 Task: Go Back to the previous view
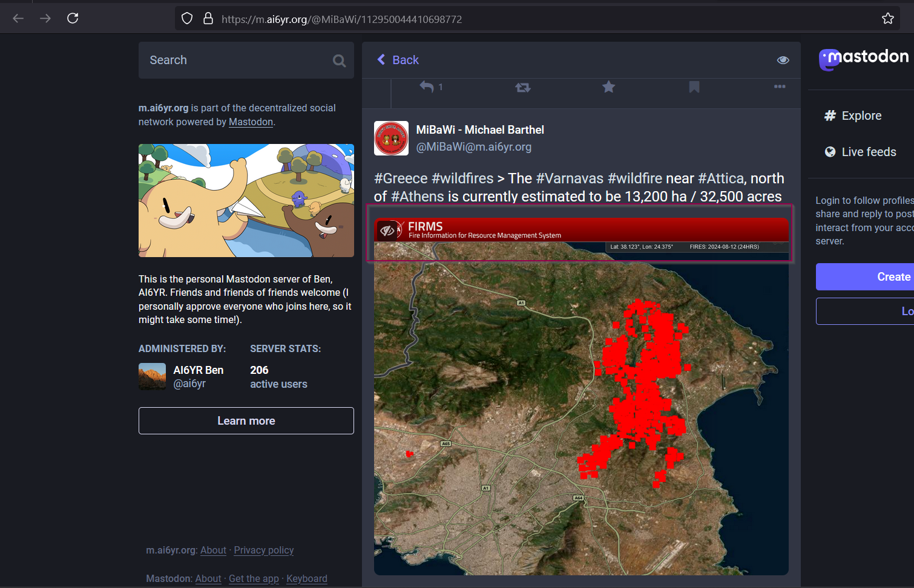click(398, 60)
